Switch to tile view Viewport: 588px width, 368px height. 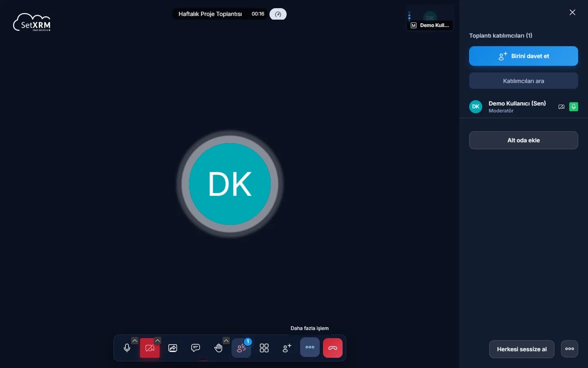(x=264, y=348)
